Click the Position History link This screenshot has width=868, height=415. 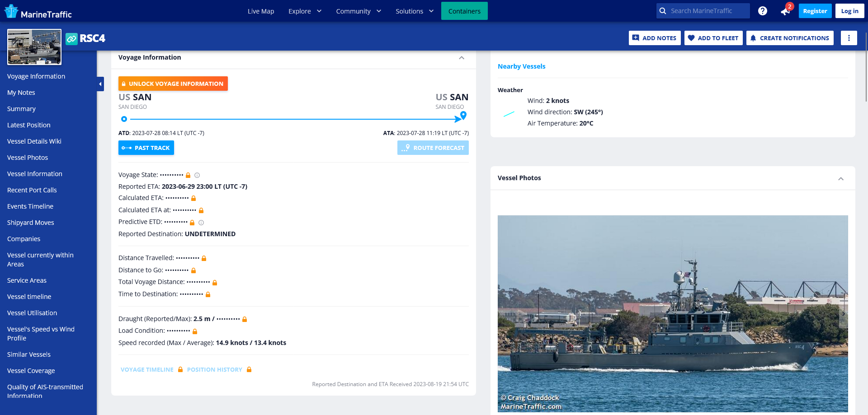pos(215,369)
